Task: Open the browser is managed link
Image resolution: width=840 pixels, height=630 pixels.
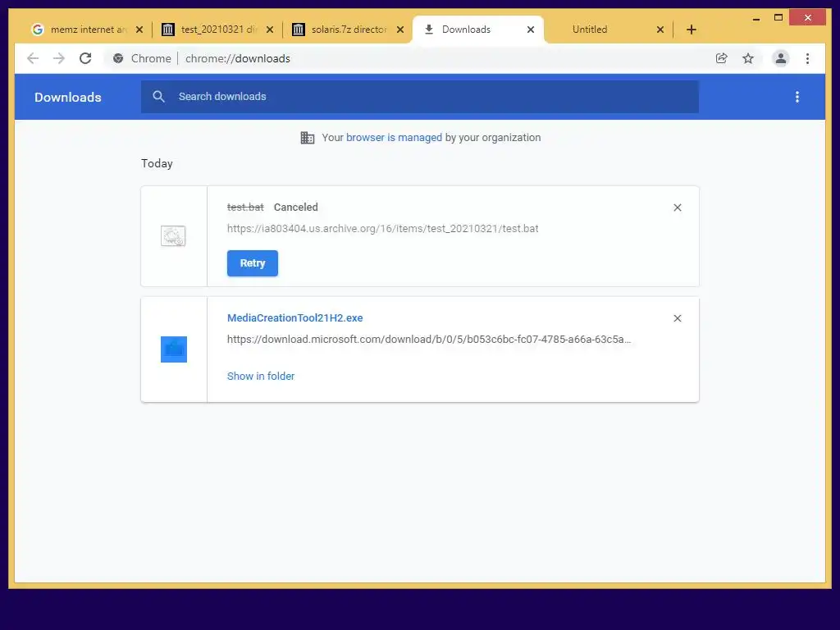Action: (394, 138)
